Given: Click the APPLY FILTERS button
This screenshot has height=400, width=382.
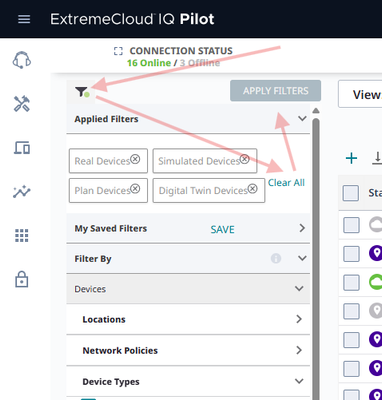Looking at the screenshot, I should (x=275, y=91).
